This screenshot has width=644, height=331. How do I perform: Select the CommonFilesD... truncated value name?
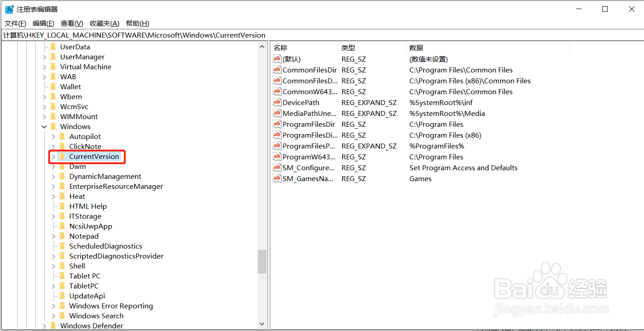click(310, 81)
